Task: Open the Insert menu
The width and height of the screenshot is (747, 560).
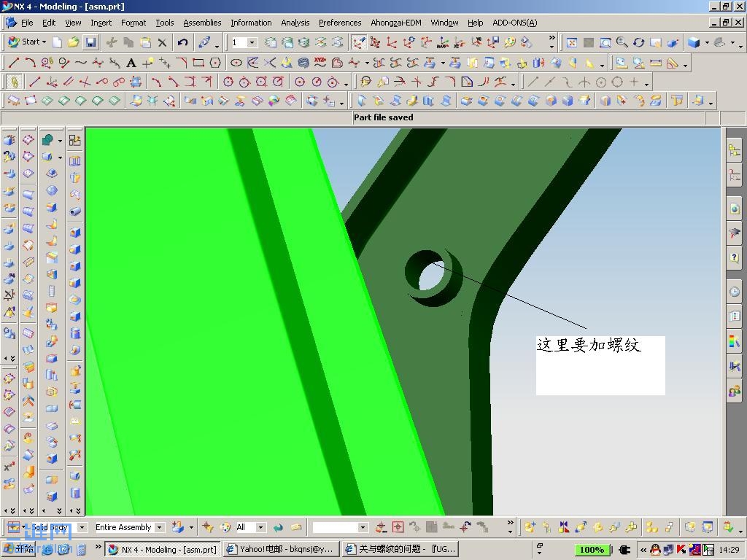Action: (101, 23)
